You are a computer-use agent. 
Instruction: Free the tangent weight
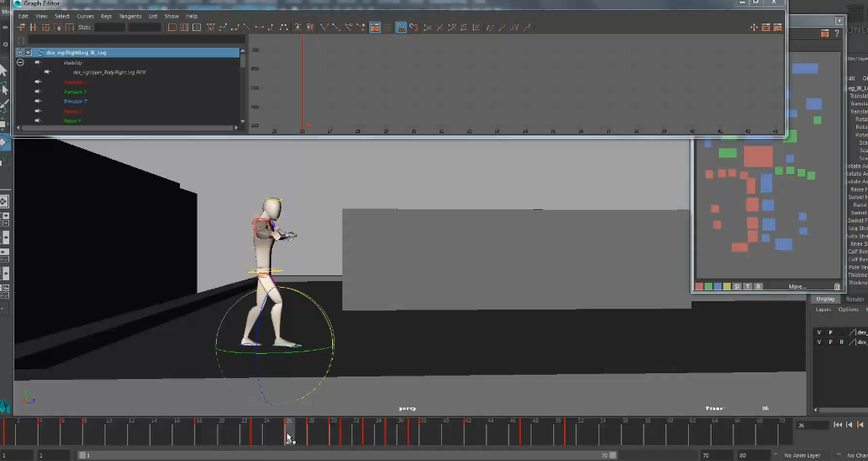(349, 27)
